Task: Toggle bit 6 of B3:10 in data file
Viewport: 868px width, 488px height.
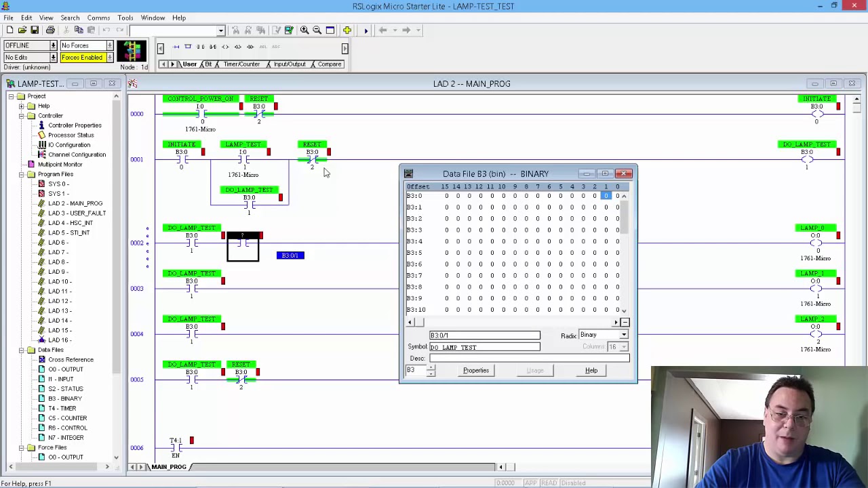Action: 549,310
